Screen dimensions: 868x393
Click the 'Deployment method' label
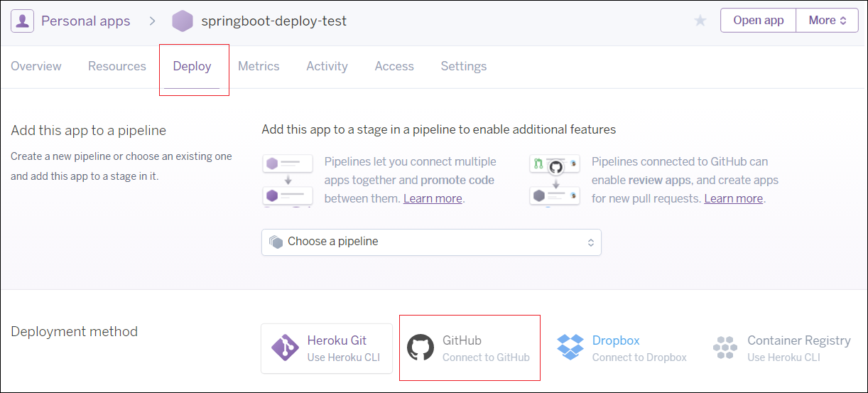coord(75,331)
